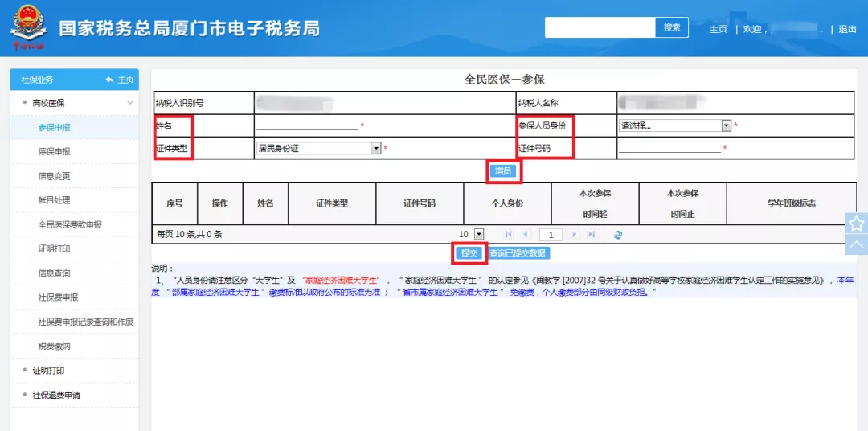Image resolution: width=868 pixels, height=431 pixels.
Task: Go to first page of table
Action: [509, 234]
